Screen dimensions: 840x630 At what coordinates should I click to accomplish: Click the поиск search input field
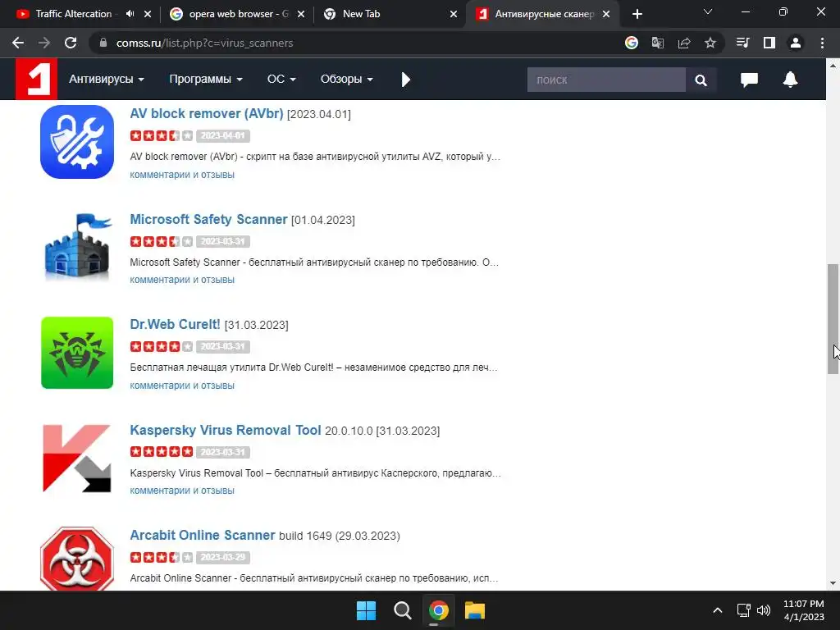coord(606,80)
